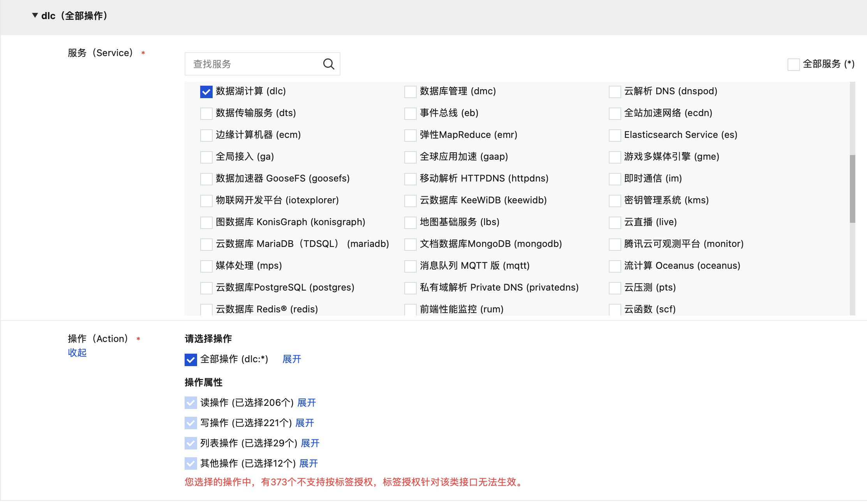867x504 pixels.
Task: Expand 其他操作 selected items
Action: (308, 463)
